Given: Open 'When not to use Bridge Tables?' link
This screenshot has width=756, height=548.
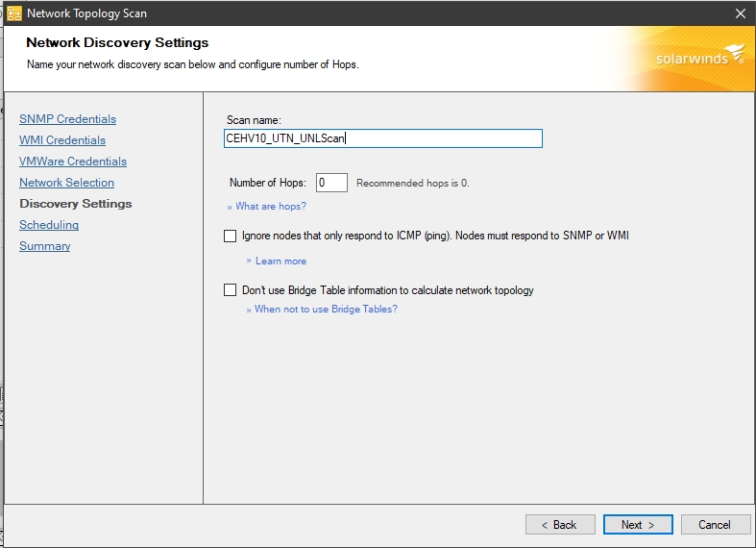Looking at the screenshot, I should coord(325,310).
